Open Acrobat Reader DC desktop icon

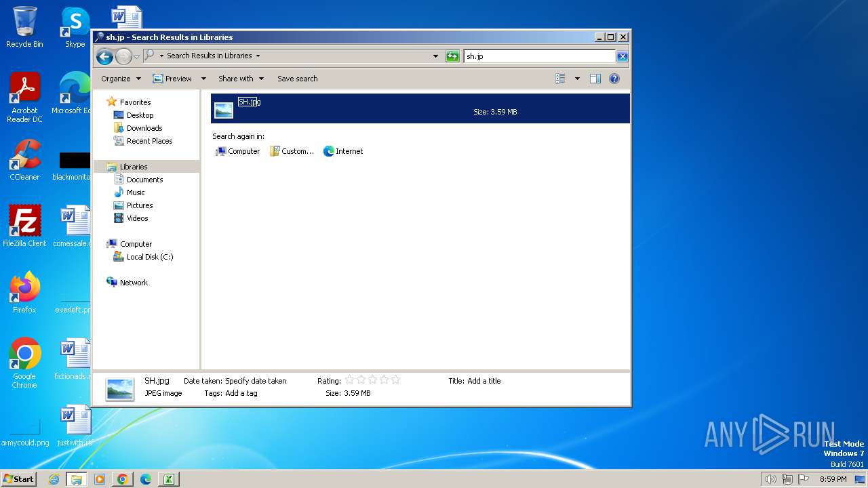[x=24, y=98]
